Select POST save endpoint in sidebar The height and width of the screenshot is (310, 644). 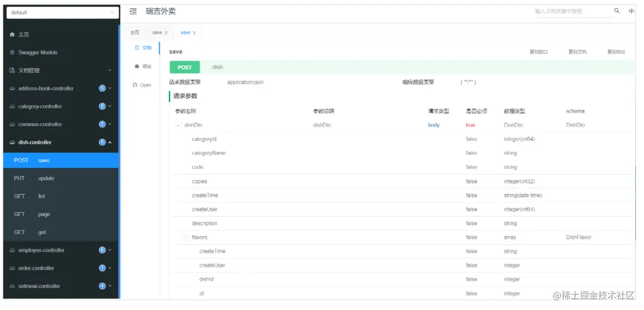click(61, 160)
